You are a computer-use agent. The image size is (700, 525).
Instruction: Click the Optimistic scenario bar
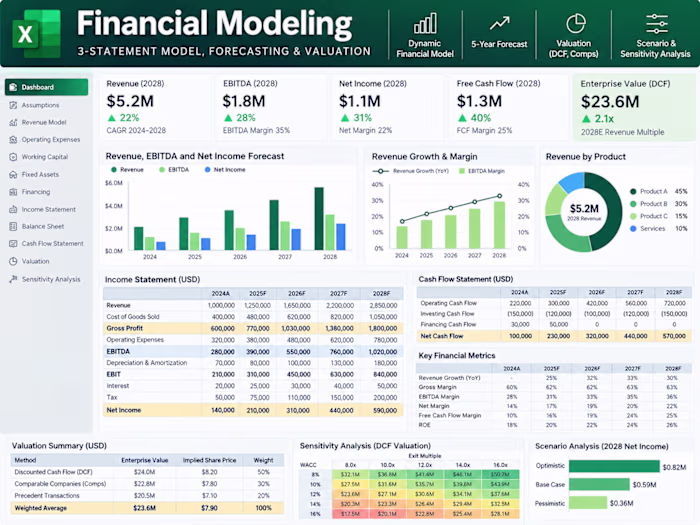click(614, 466)
